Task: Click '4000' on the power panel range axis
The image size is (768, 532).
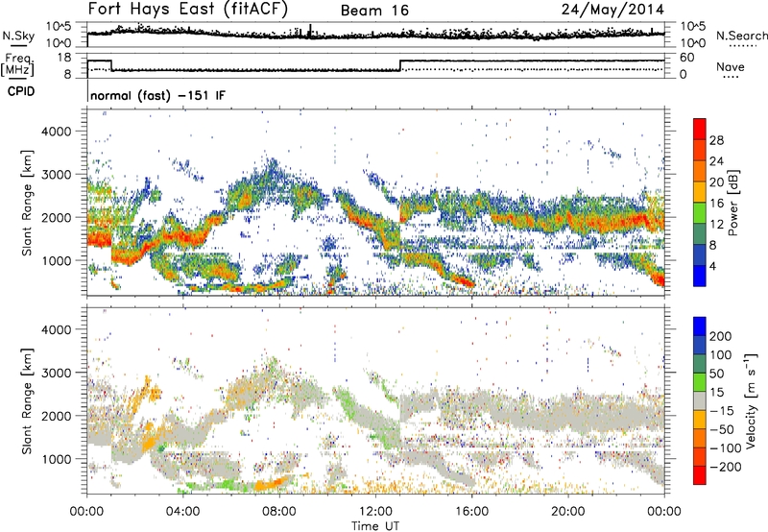Action: pyautogui.click(x=56, y=132)
